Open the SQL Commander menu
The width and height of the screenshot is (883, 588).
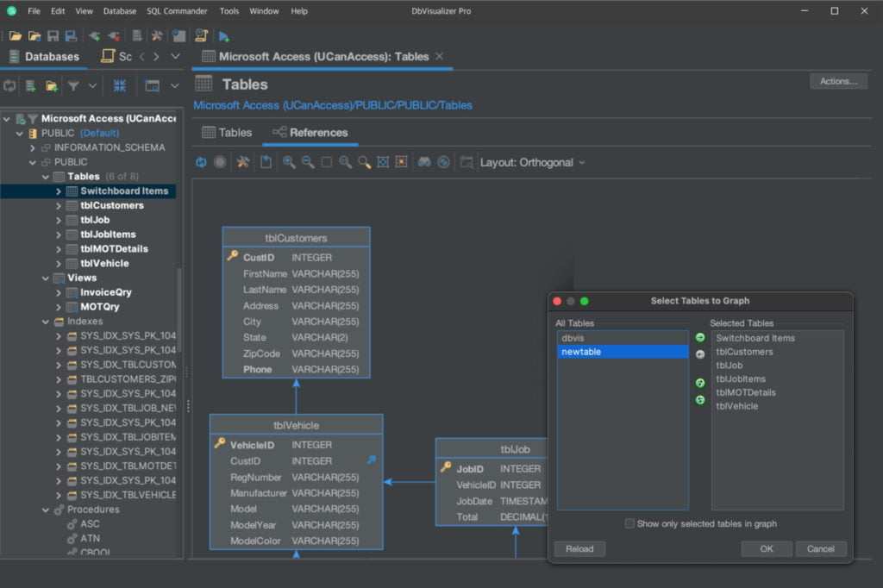point(177,10)
